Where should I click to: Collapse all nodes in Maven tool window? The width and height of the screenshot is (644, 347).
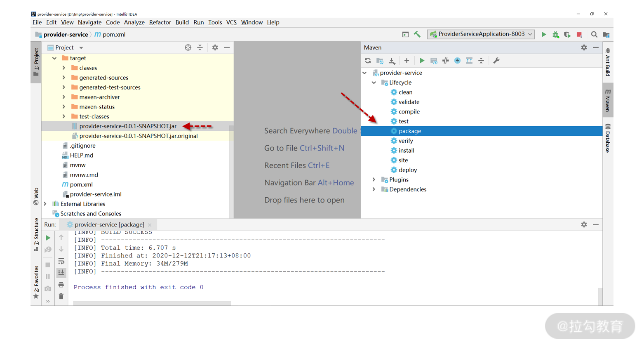point(481,61)
